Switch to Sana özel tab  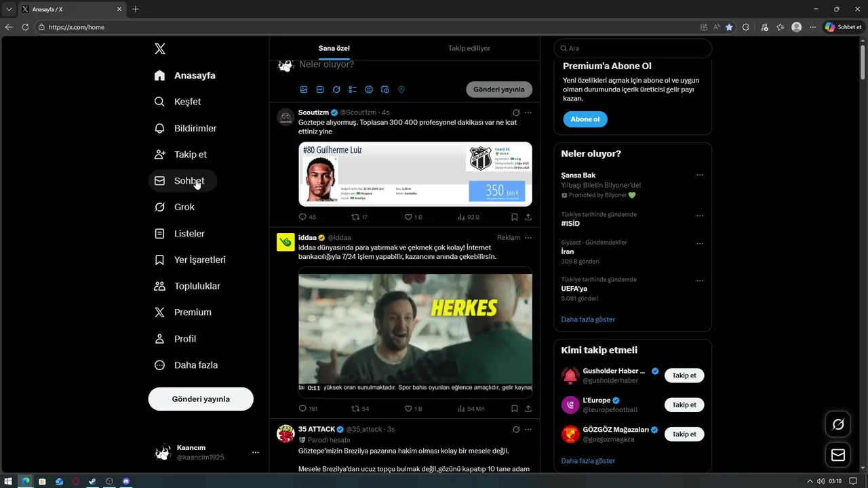pyautogui.click(x=334, y=49)
